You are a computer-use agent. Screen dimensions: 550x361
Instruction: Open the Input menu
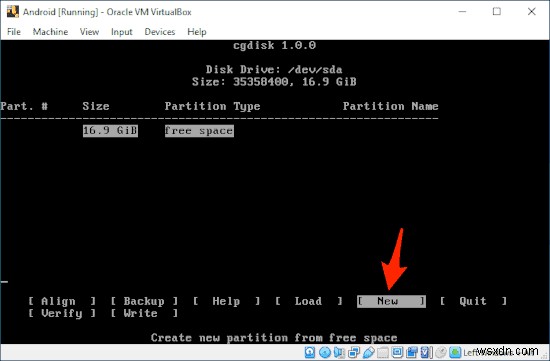pos(122,32)
